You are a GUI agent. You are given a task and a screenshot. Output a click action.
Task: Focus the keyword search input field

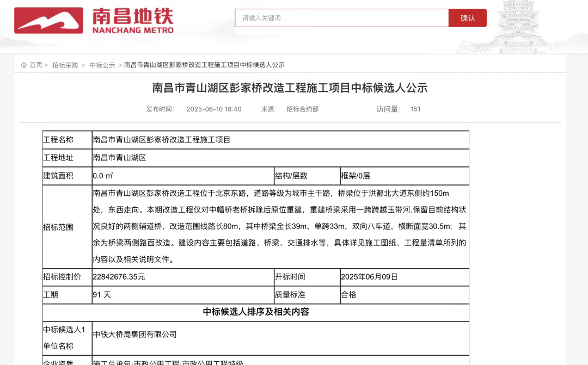[341, 18]
